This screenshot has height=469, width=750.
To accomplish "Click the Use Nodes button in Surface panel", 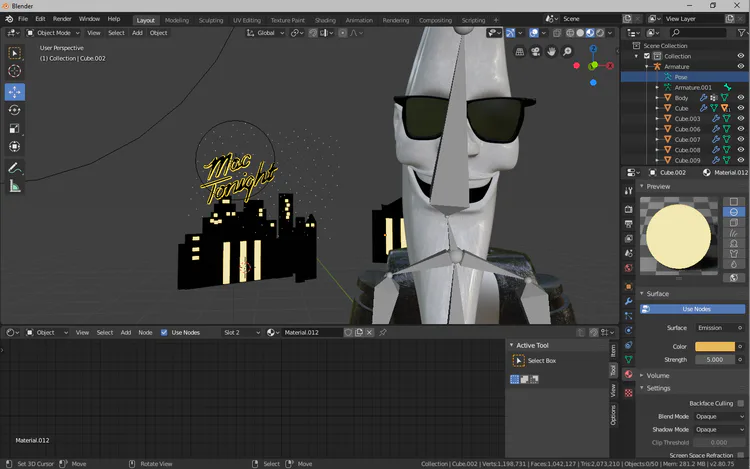I will tap(692, 309).
